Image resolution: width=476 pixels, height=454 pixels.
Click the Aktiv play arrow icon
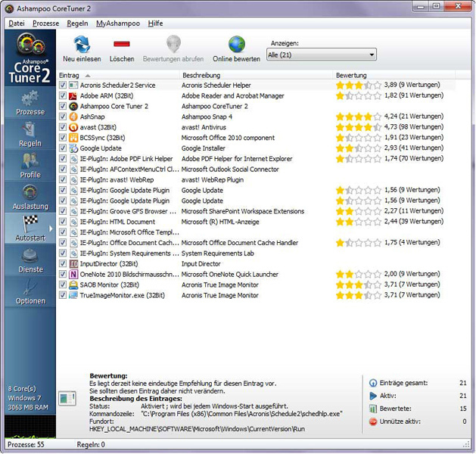click(x=373, y=396)
